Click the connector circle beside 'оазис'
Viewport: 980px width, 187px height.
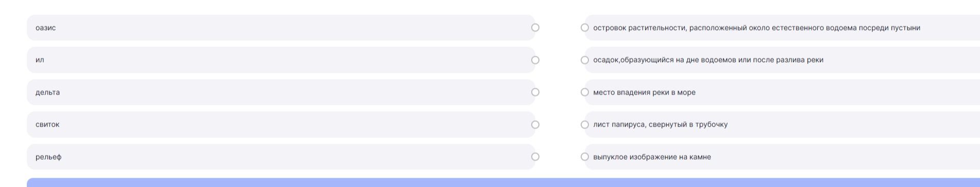(535, 28)
